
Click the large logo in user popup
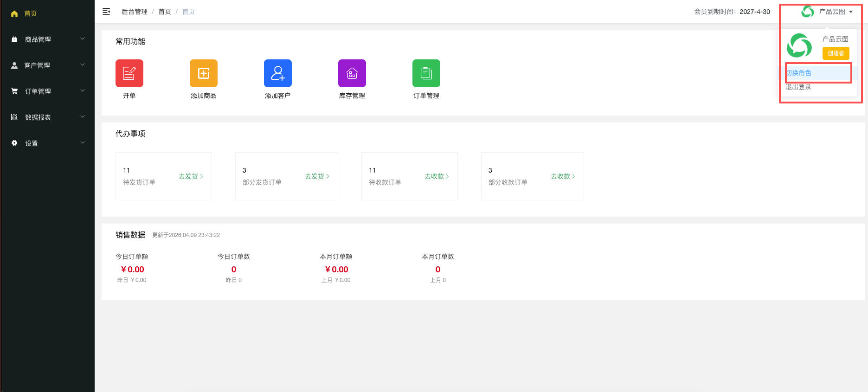pyautogui.click(x=799, y=45)
